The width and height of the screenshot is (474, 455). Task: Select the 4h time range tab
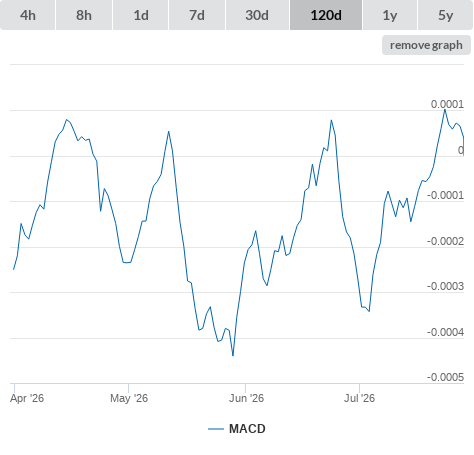click(28, 15)
